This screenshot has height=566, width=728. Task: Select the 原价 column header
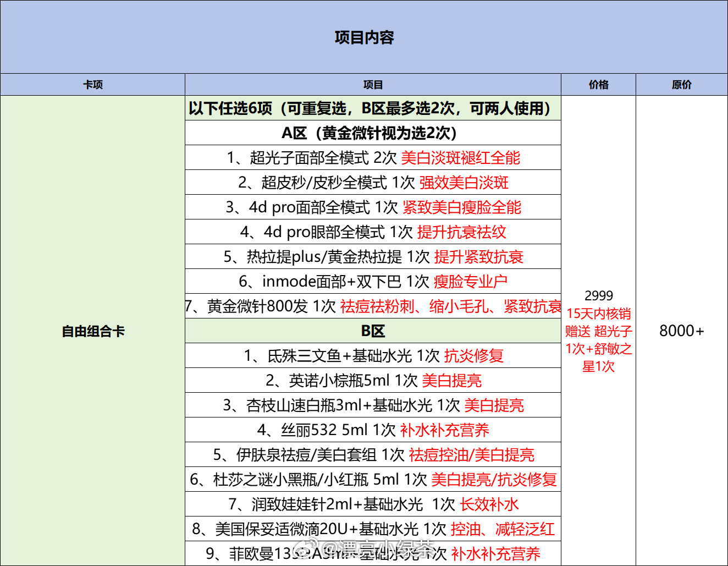(x=682, y=85)
